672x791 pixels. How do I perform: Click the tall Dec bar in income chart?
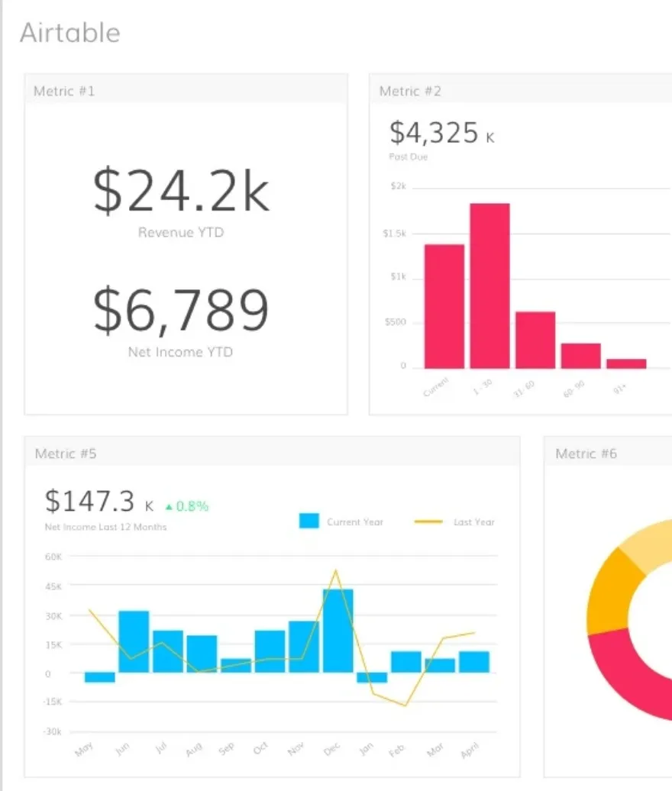click(x=338, y=631)
